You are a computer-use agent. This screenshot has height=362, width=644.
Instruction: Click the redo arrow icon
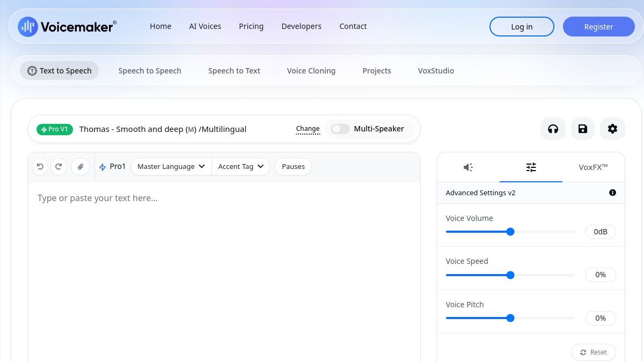pos(58,167)
